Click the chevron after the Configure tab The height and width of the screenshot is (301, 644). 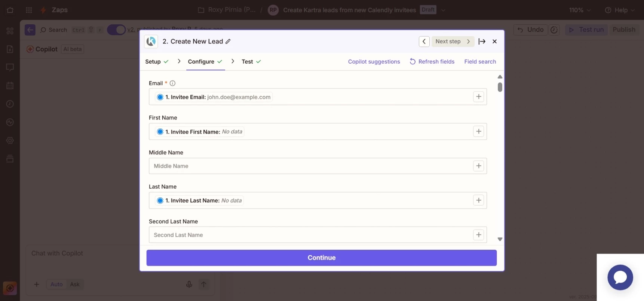click(233, 61)
